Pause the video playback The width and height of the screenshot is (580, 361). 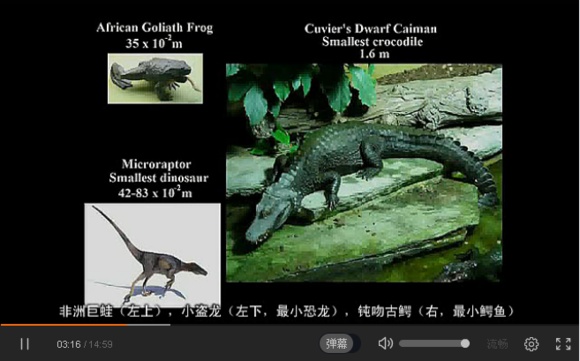coord(25,344)
